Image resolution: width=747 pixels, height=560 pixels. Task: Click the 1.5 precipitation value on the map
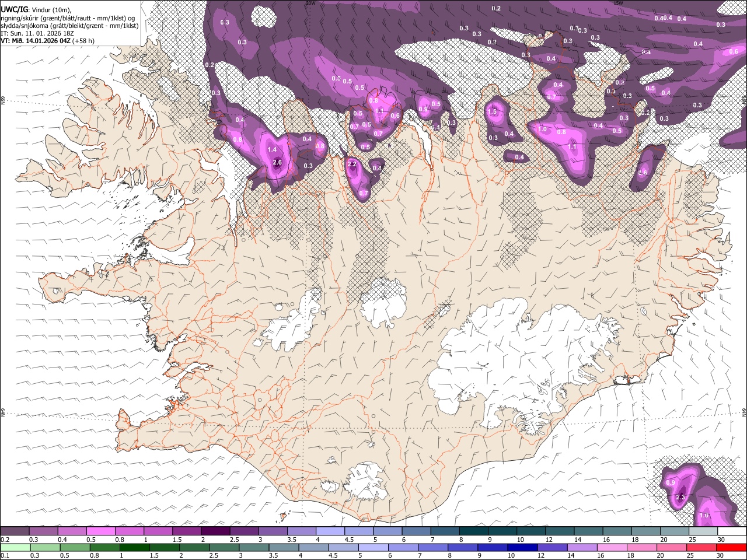[492, 111]
